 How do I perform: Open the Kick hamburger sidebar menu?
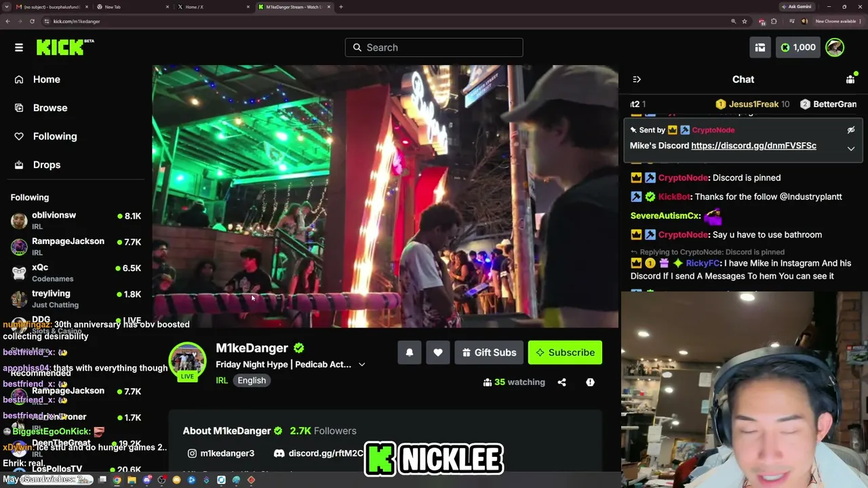coord(19,47)
